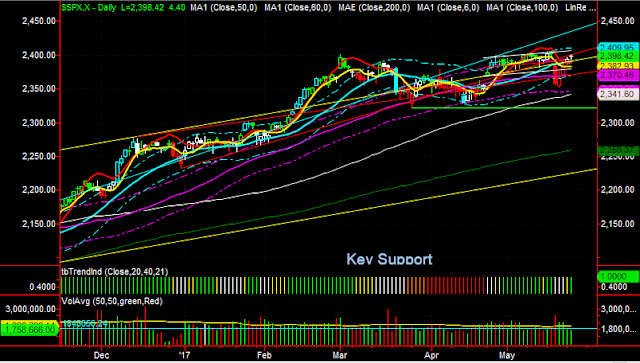Click the 2,400.00 label on left price axis
Screen dimensions: 640x363
coord(39,55)
